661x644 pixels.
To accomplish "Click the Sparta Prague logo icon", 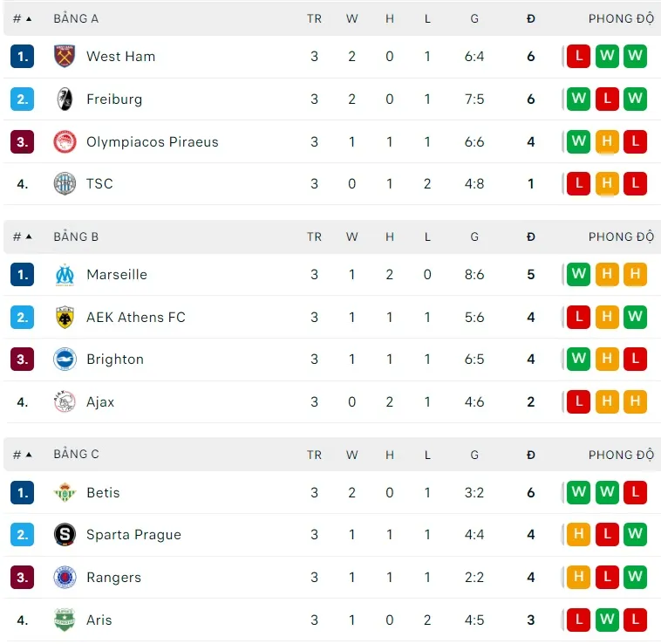I will click(65, 534).
